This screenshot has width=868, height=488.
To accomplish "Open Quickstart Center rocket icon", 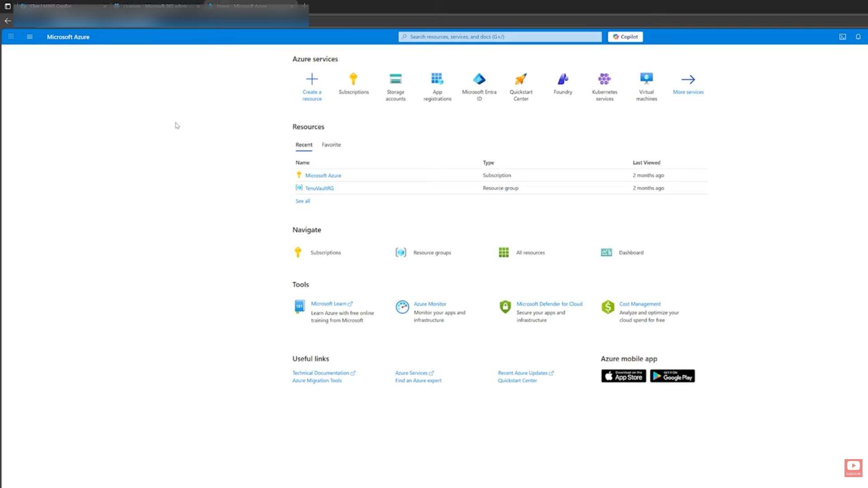I will click(521, 80).
